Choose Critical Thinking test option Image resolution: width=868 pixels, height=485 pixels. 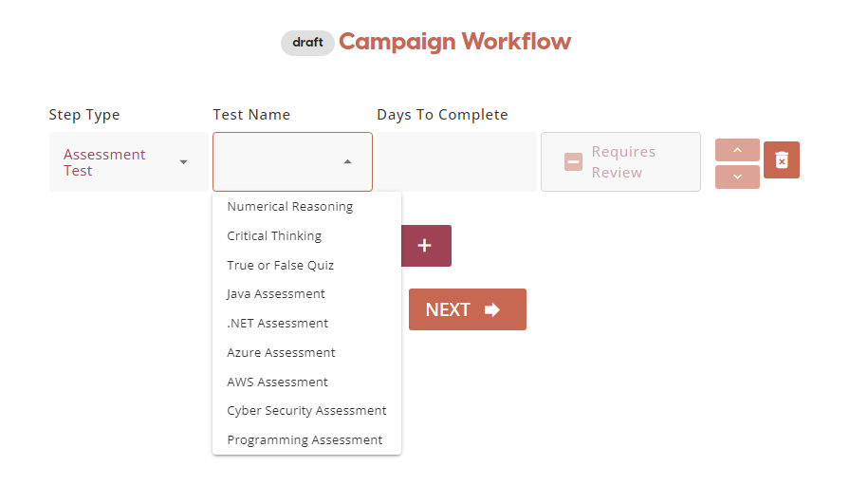274,236
